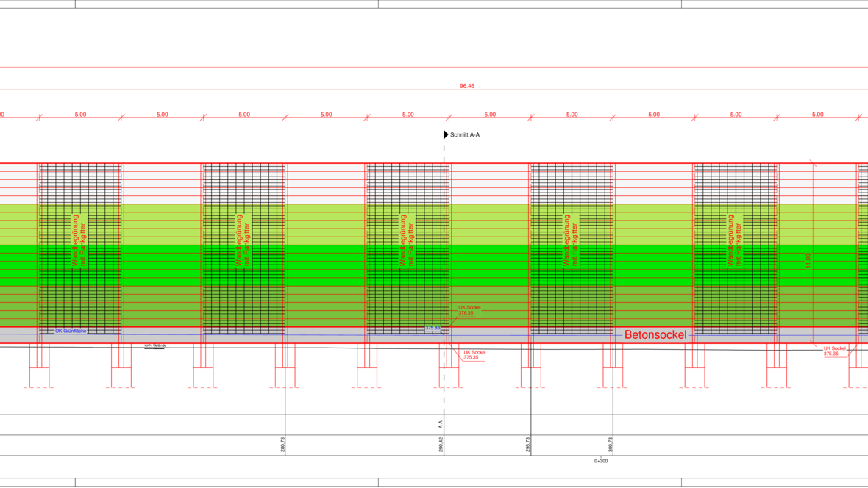Screen dimensions: 868x488
Task: Click the blue OK Grünfläche label
Action: 71,331
